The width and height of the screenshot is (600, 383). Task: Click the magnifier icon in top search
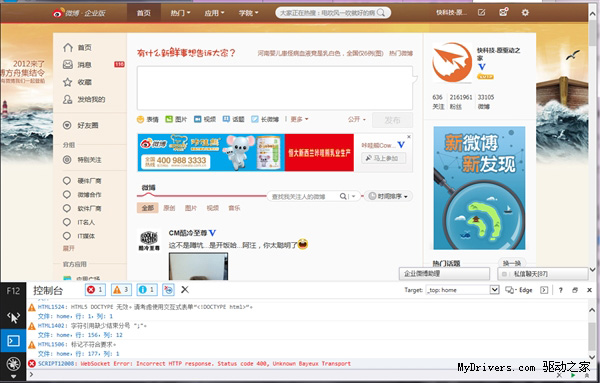point(381,13)
